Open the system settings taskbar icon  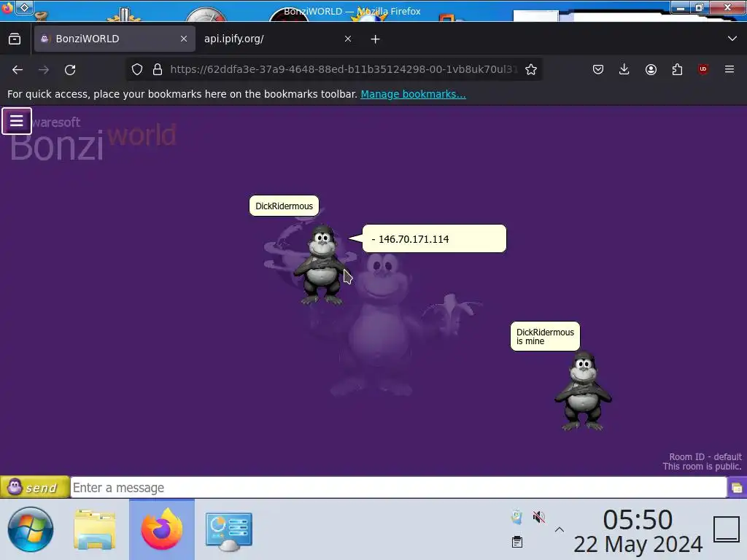[x=228, y=530]
